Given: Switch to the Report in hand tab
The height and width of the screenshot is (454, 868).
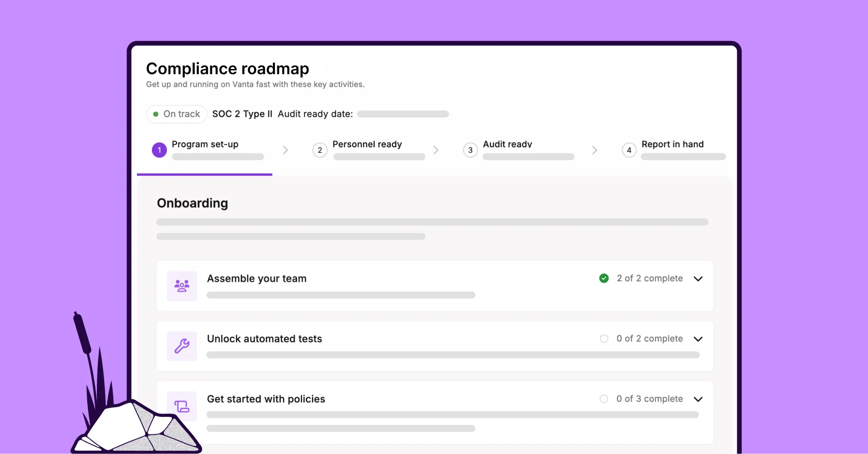Looking at the screenshot, I should (x=674, y=150).
